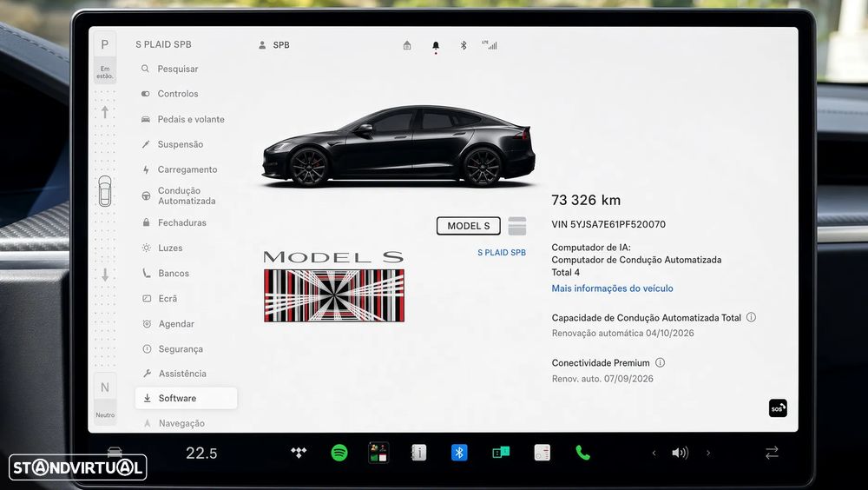Tap the S PLAID SPB title in header

[163, 44]
